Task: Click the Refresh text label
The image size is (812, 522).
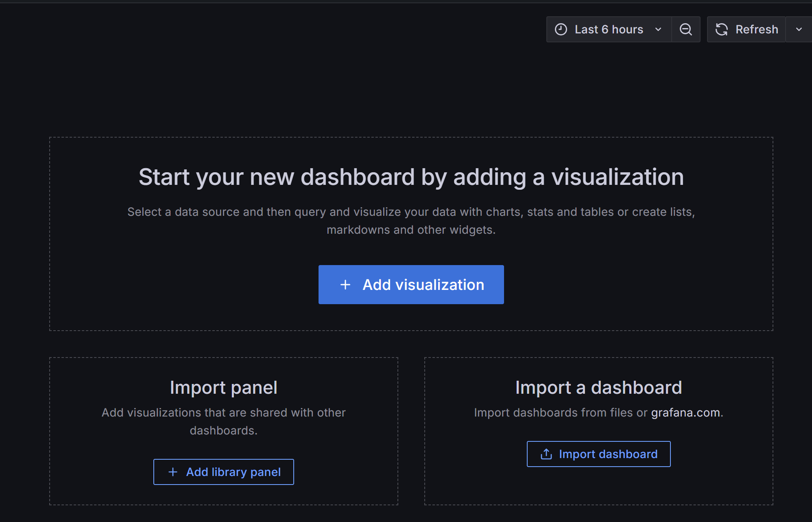Action: tap(757, 29)
